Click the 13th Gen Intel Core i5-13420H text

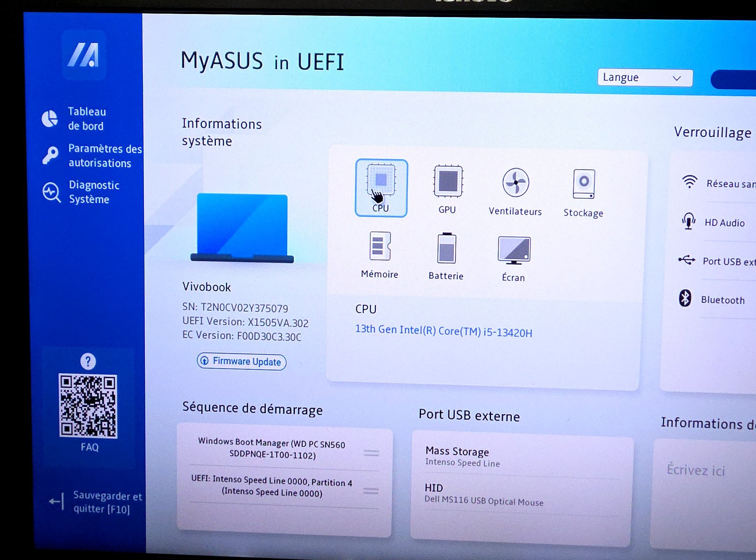(444, 331)
